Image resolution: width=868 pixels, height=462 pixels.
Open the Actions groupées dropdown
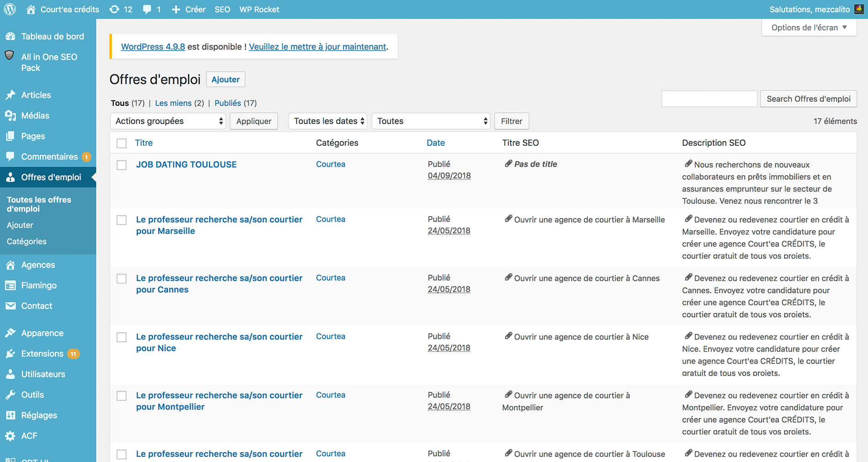[168, 121]
